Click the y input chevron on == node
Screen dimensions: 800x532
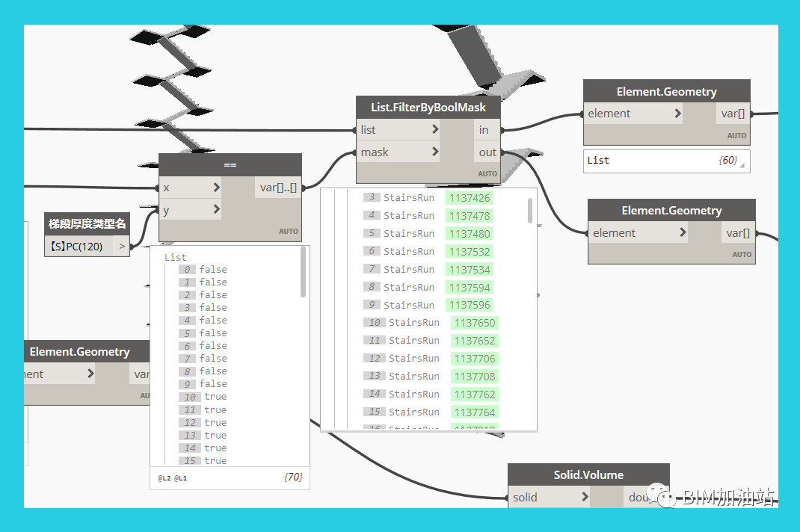[x=216, y=209]
